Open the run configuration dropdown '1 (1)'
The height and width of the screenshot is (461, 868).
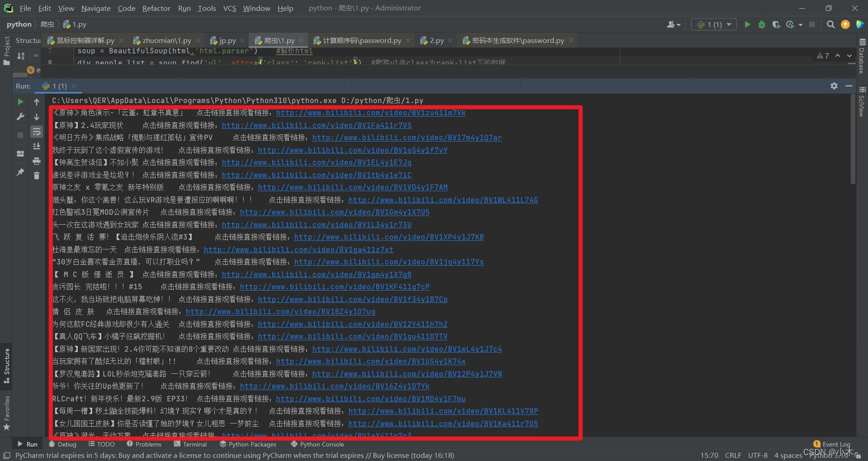click(714, 24)
